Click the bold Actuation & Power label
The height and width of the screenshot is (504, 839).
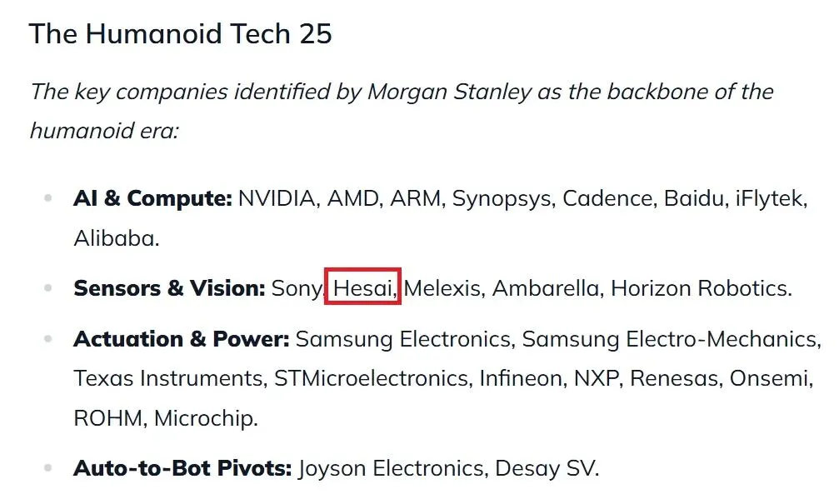pos(181,340)
